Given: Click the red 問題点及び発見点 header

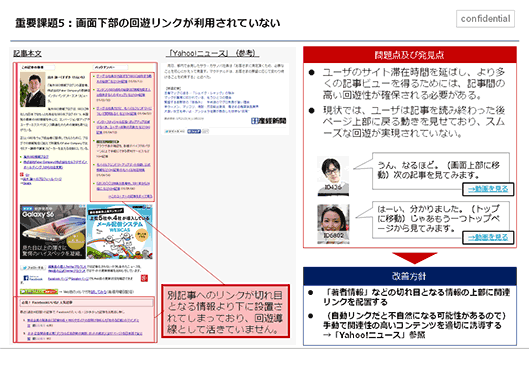Looking at the screenshot, I should (x=410, y=55).
